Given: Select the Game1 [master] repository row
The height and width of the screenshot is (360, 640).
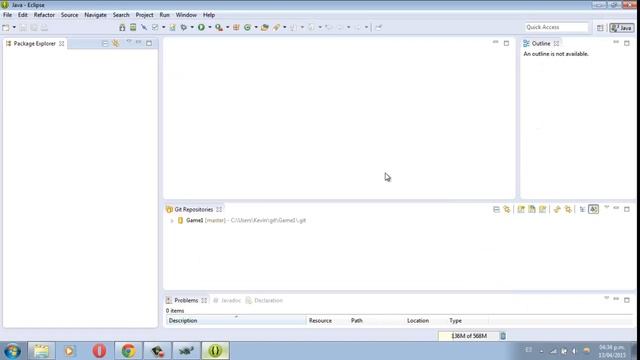Looking at the screenshot, I should point(246,220).
